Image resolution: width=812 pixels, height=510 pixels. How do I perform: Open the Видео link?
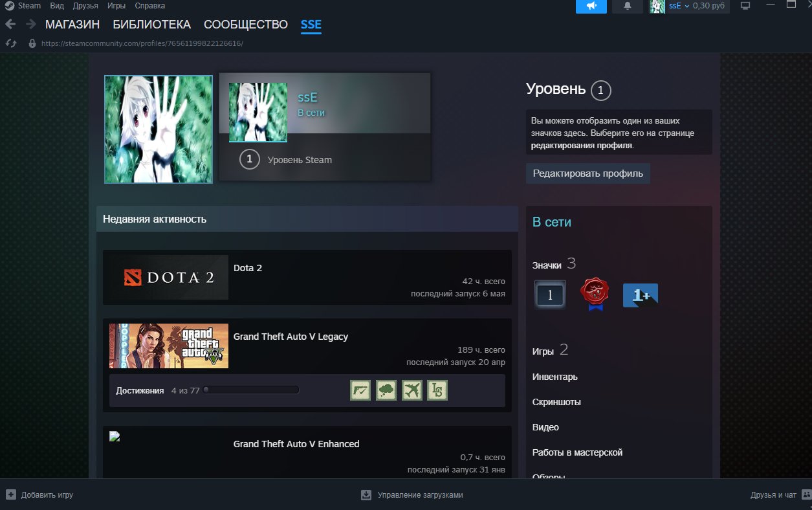coord(545,427)
